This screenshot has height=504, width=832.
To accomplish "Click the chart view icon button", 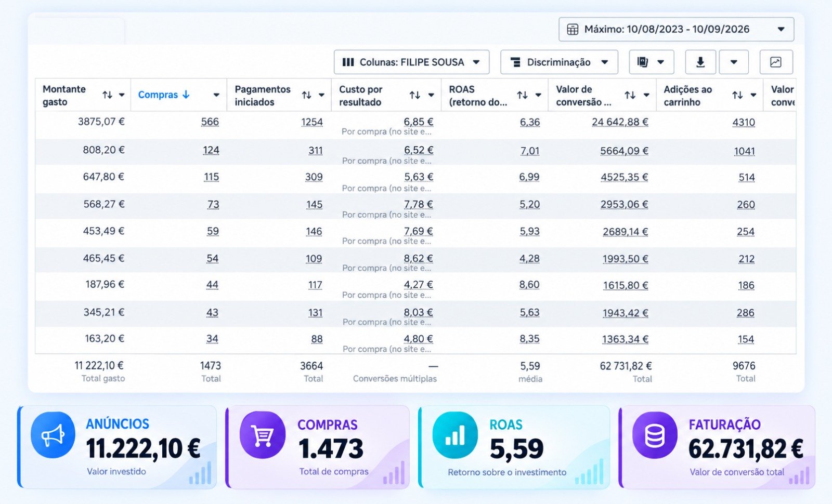I will click(776, 62).
